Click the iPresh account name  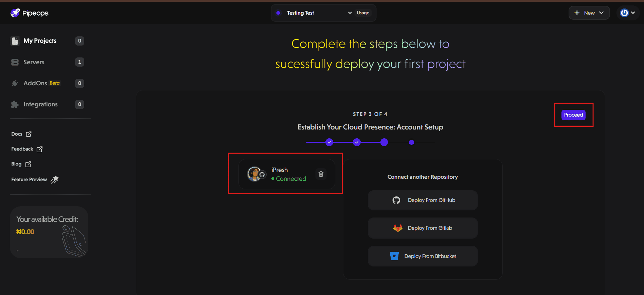[280, 170]
